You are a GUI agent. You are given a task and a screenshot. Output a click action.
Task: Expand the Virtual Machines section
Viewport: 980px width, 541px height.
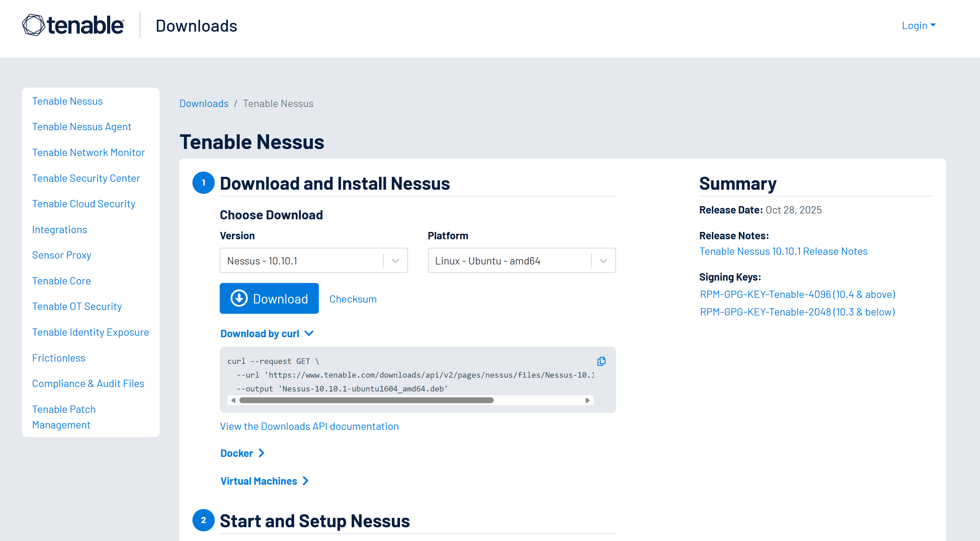click(x=264, y=481)
